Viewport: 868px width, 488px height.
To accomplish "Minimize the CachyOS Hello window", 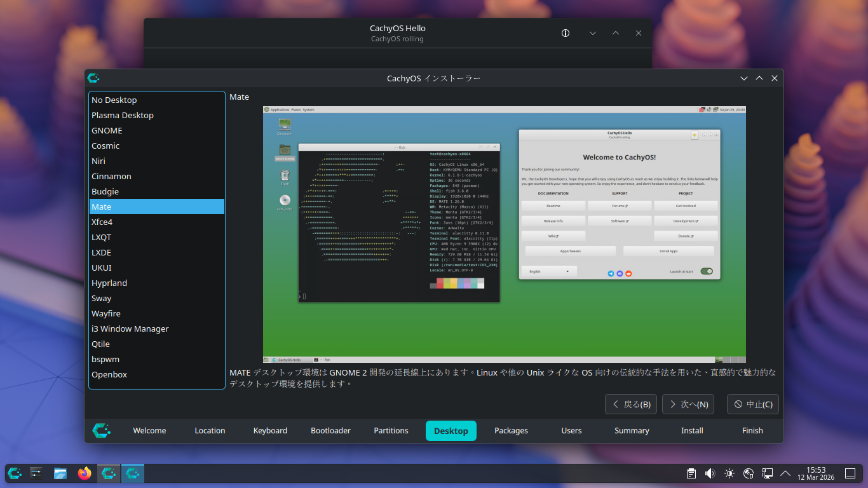I will coord(593,33).
